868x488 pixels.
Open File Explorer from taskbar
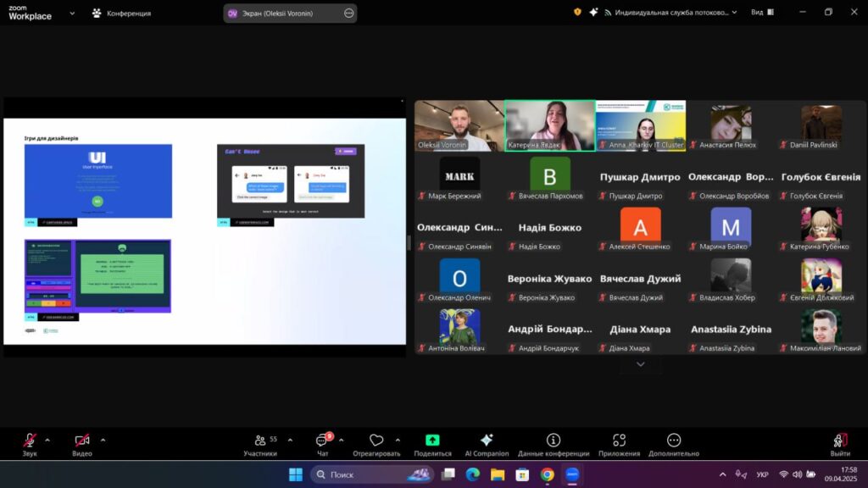click(x=497, y=474)
